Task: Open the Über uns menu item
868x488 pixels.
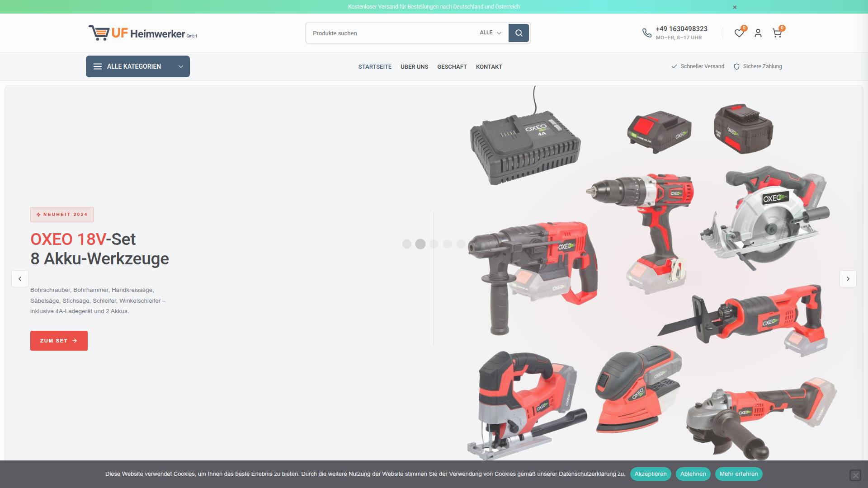Action: tap(414, 66)
